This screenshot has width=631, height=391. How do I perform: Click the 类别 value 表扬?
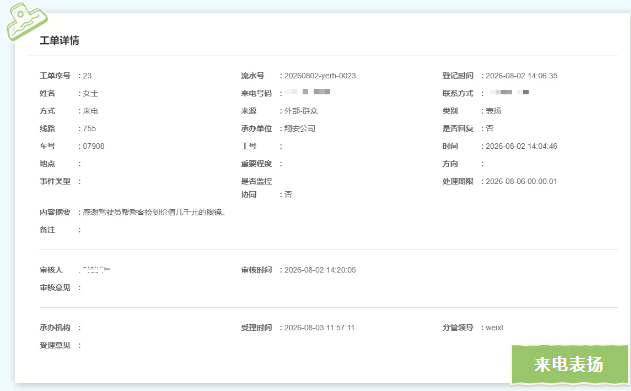[x=493, y=111]
